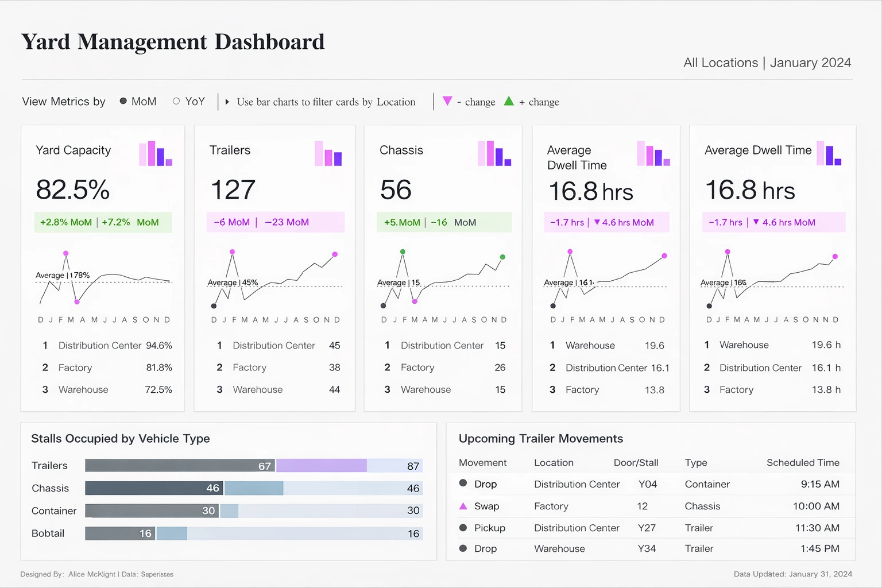Switch to YoY metrics view
This screenshot has width=882, height=588.
click(x=176, y=101)
